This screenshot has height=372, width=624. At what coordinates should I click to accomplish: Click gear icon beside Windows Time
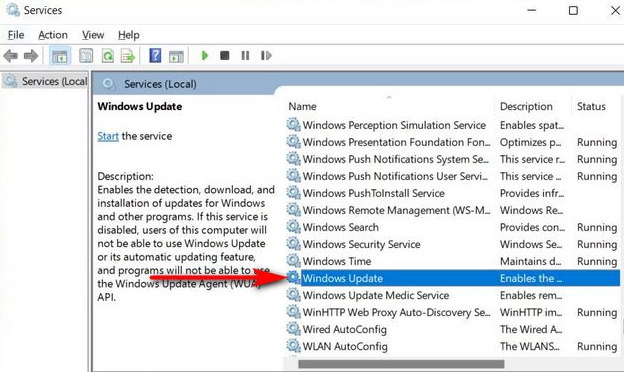pyautogui.click(x=294, y=261)
